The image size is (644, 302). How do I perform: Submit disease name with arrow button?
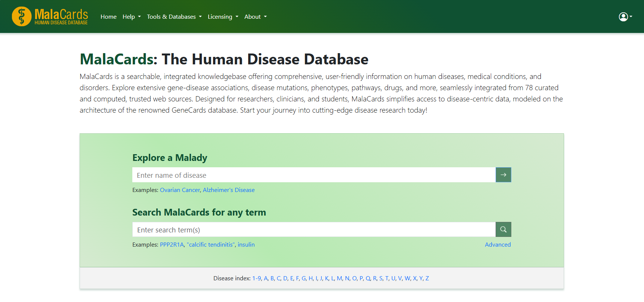pos(503,175)
